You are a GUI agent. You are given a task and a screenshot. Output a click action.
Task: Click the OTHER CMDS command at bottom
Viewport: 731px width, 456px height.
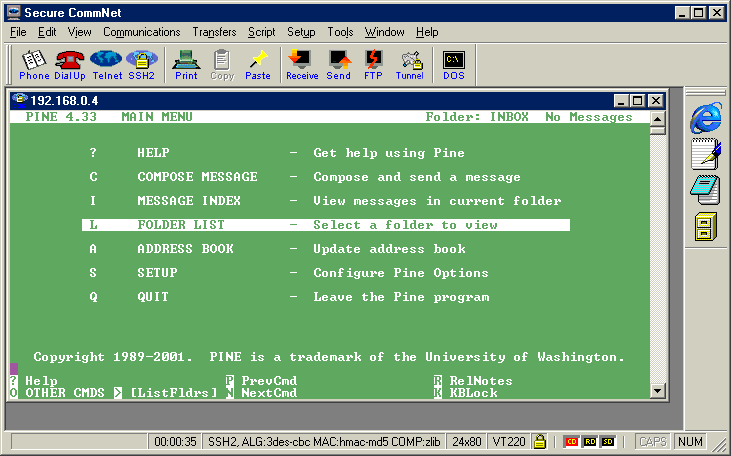pyautogui.click(x=65, y=393)
